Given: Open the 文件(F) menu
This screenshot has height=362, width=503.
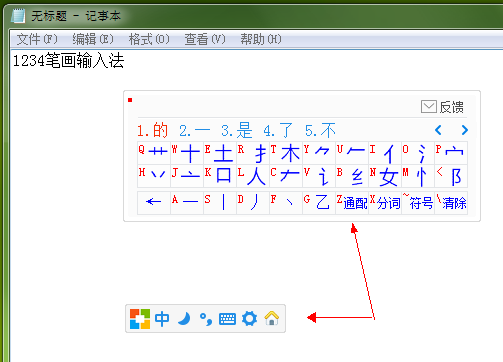Looking at the screenshot, I should point(37,39).
